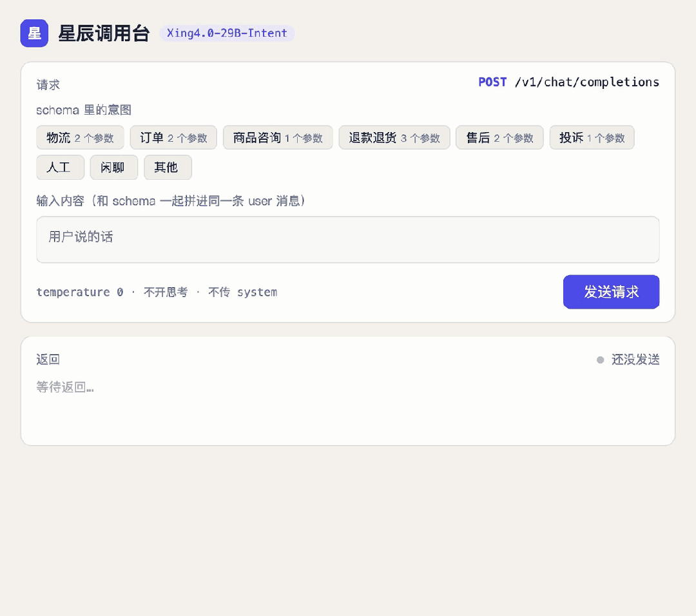Viewport: 696px width, 616px height.
Task: Click the 返回 section heading
Action: [x=48, y=360]
